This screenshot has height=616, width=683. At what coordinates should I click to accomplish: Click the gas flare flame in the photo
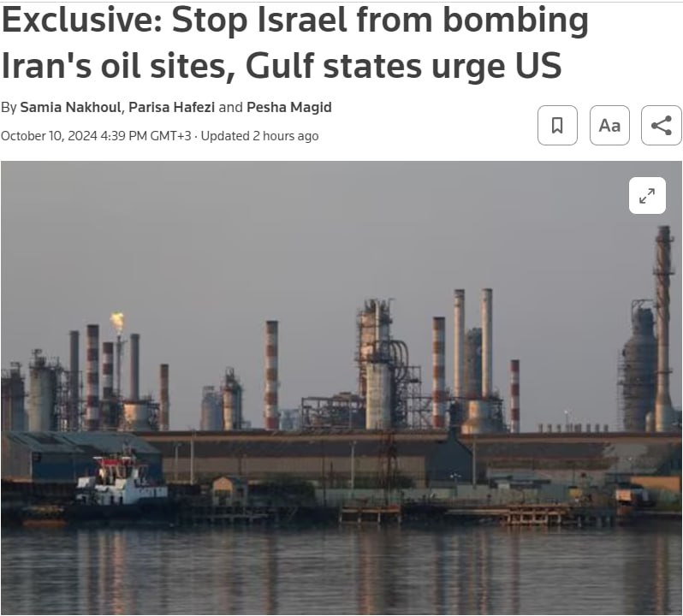pyautogui.click(x=116, y=323)
